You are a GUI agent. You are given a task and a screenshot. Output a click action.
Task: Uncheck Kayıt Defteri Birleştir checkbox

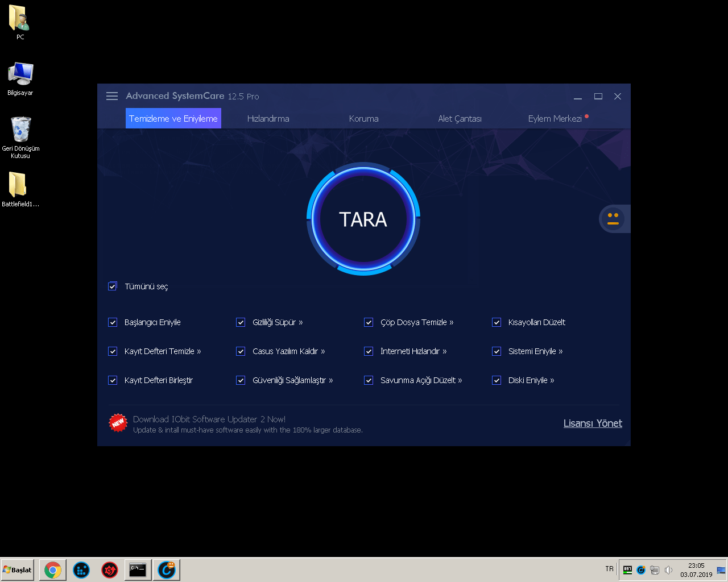[x=113, y=380]
